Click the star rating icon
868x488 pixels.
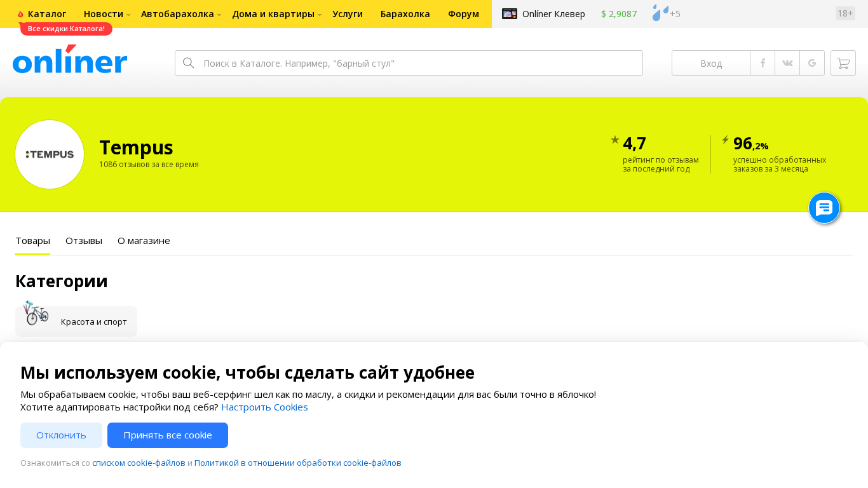pos(615,140)
